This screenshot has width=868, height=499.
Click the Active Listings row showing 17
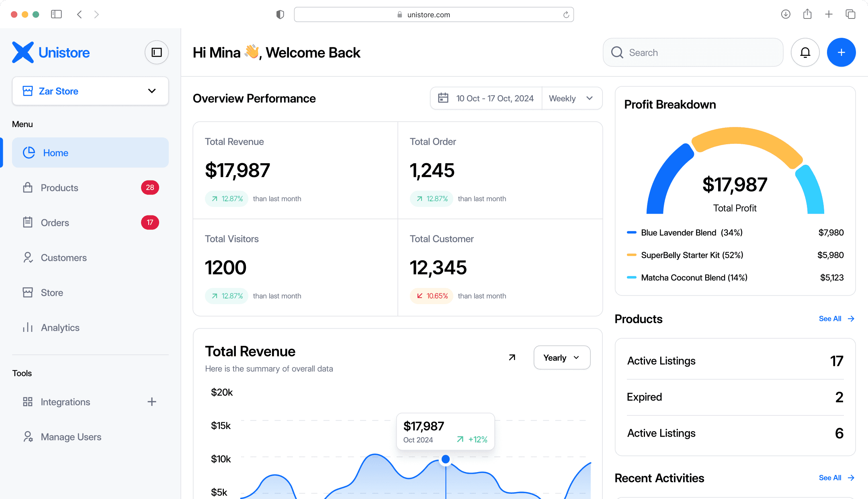click(x=735, y=361)
